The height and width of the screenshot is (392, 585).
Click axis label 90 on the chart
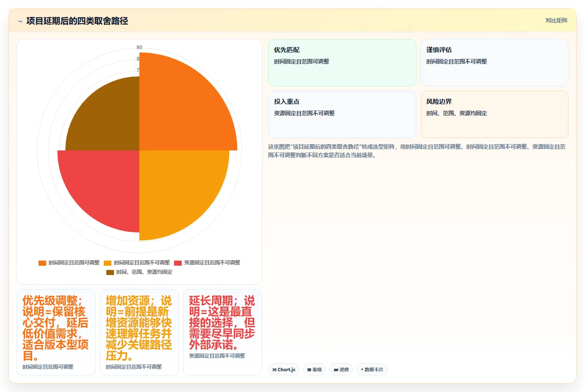pos(139,47)
